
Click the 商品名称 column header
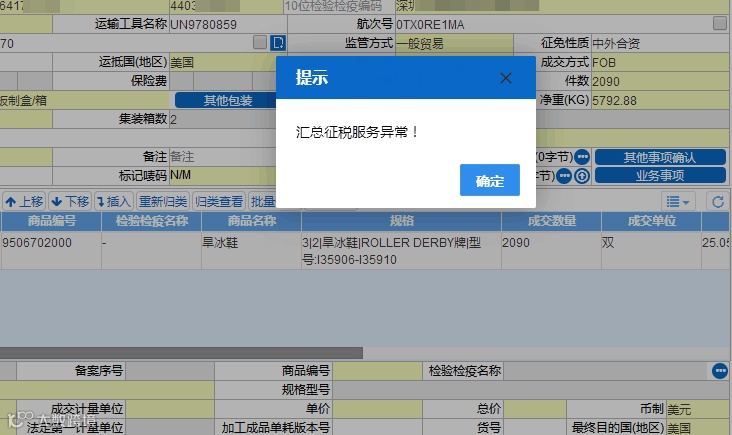252,221
